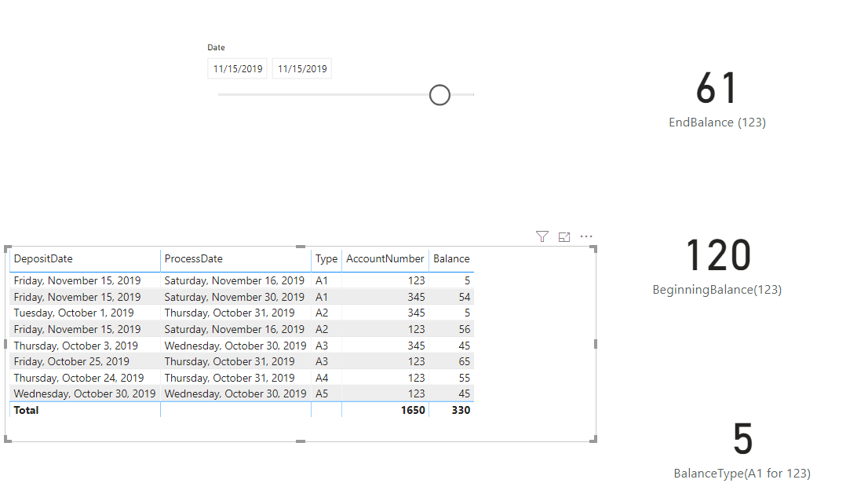Click the EndBalance (123) label
Image resolution: width=868 pixels, height=494 pixels.
pyautogui.click(x=717, y=123)
